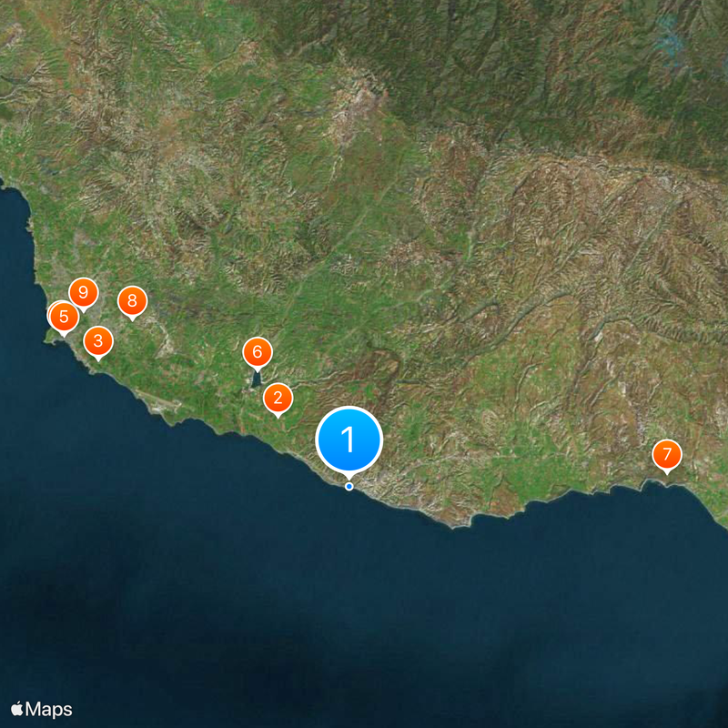The width and height of the screenshot is (728, 728).
Task: Click the pale blue lake in the mountains
Action: [x=667, y=38]
